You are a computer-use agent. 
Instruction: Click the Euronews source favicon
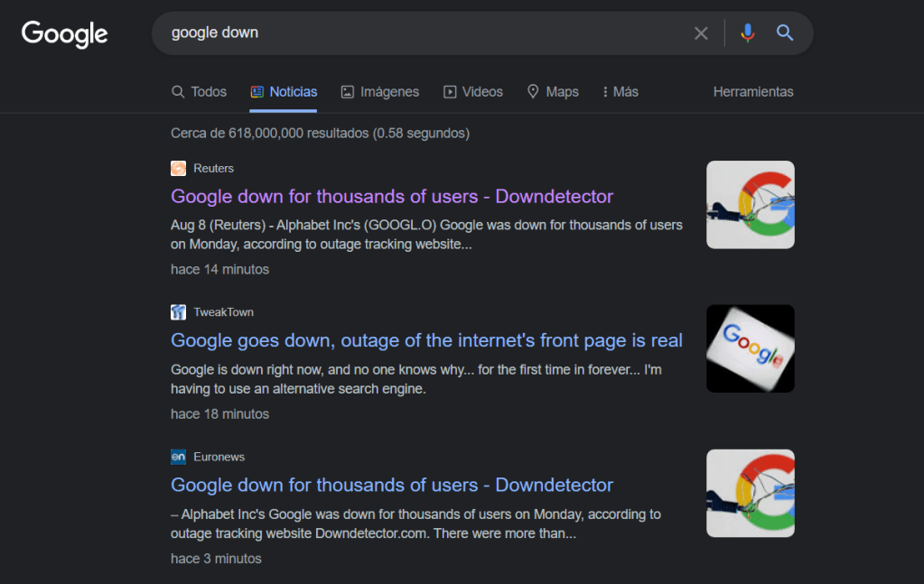click(x=178, y=457)
